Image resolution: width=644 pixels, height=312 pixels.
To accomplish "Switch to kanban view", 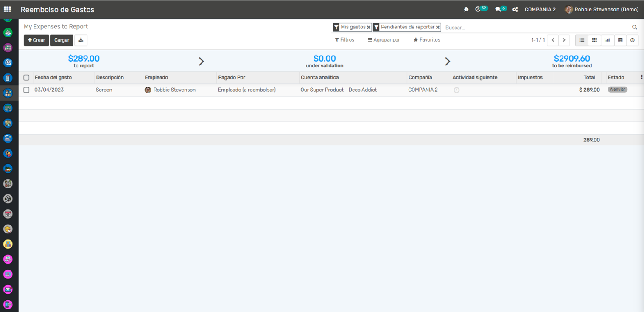I will pyautogui.click(x=594, y=40).
